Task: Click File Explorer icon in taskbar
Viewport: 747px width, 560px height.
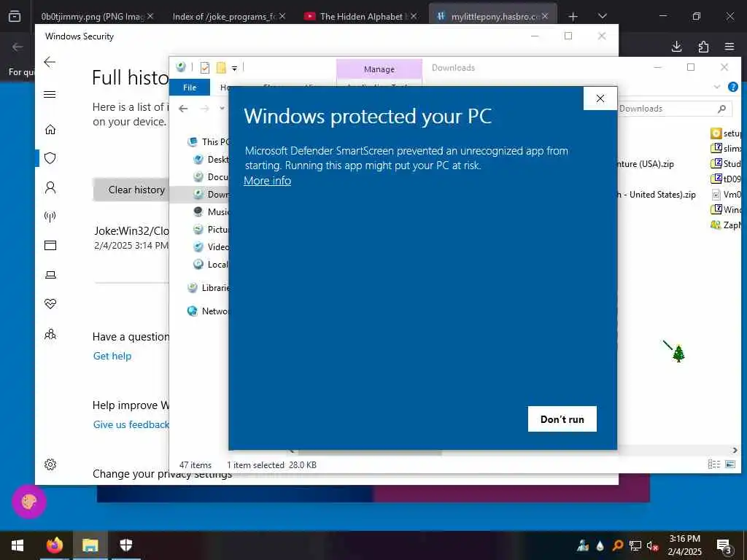Action: (x=90, y=545)
